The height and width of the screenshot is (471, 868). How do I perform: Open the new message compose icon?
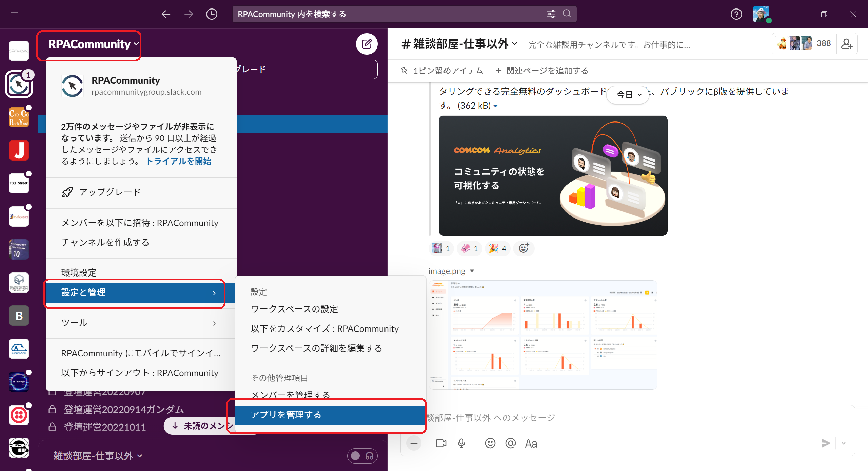tap(367, 44)
